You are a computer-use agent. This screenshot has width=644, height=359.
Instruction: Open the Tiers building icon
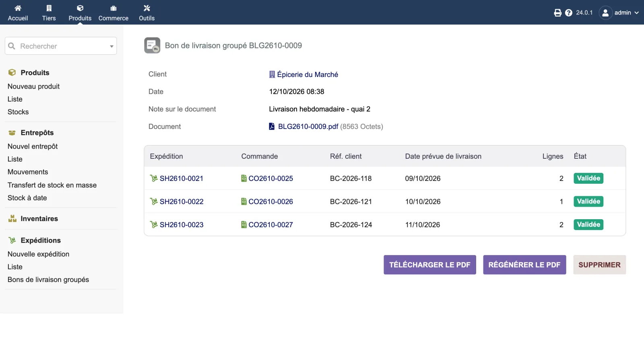[49, 8]
